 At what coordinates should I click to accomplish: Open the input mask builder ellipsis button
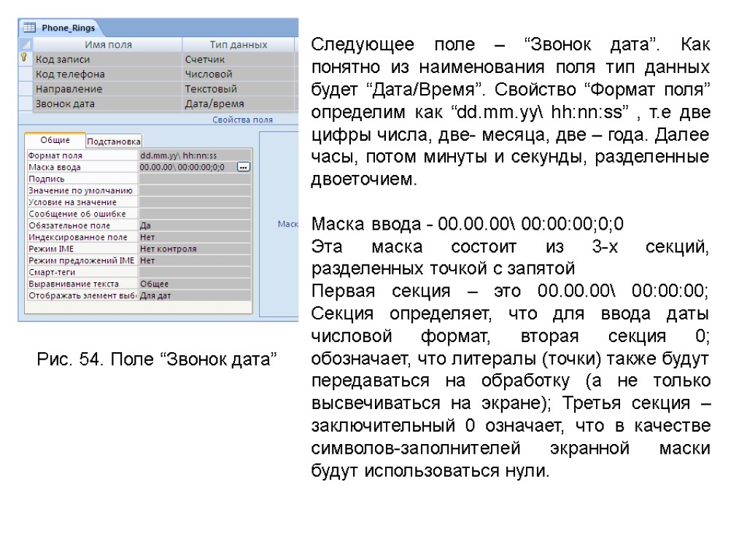click(x=243, y=167)
